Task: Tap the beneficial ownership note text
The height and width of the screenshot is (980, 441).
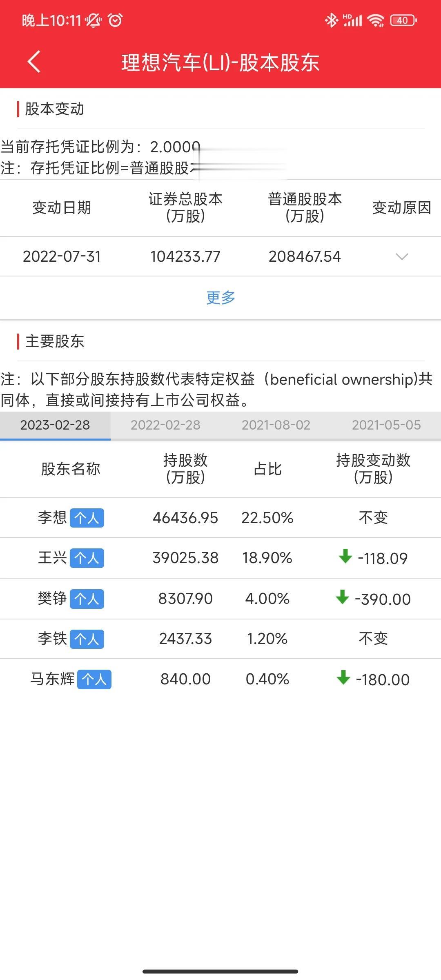Action: coord(216,390)
